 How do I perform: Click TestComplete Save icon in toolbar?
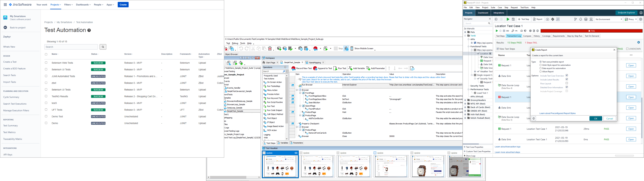pyautogui.click(x=232, y=48)
